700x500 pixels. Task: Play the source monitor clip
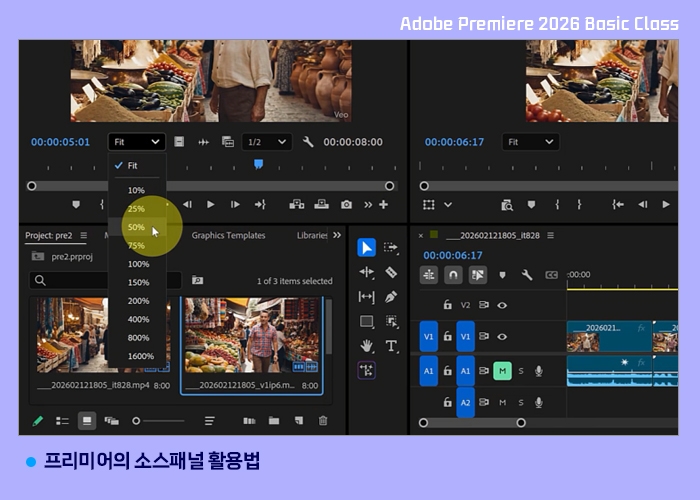tap(210, 204)
